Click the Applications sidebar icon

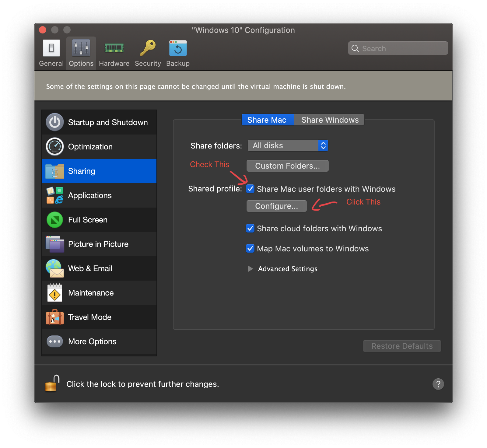pyautogui.click(x=55, y=195)
